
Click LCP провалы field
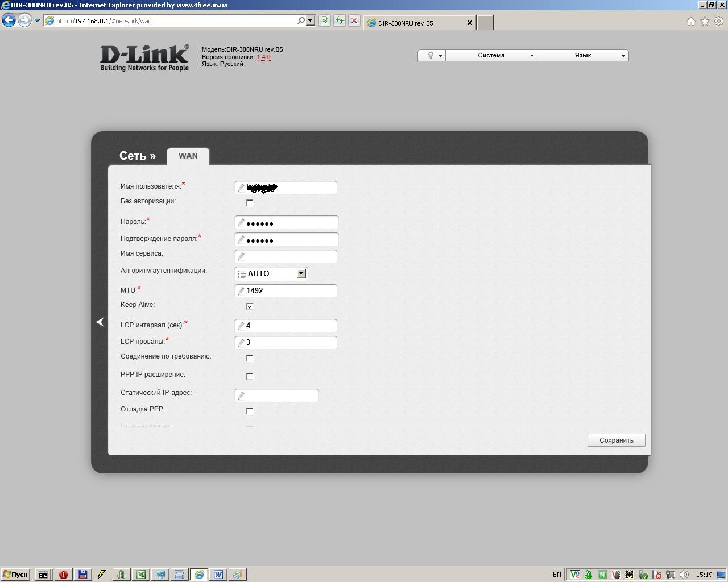click(286, 342)
